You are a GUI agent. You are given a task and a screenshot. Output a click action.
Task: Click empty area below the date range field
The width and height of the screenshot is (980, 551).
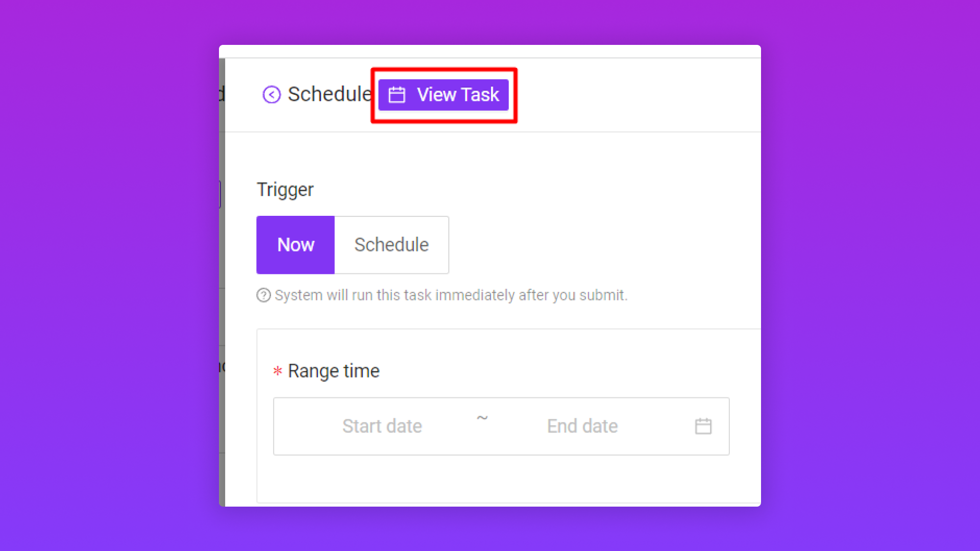click(500, 480)
